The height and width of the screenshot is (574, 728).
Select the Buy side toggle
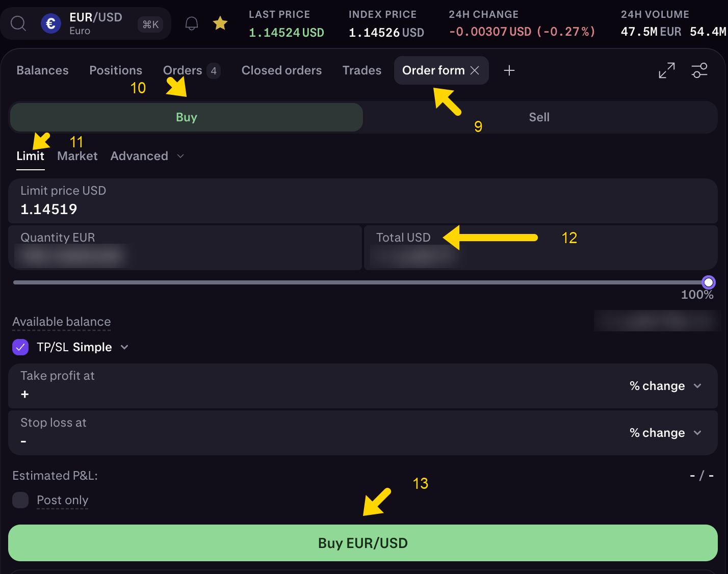point(187,117)
